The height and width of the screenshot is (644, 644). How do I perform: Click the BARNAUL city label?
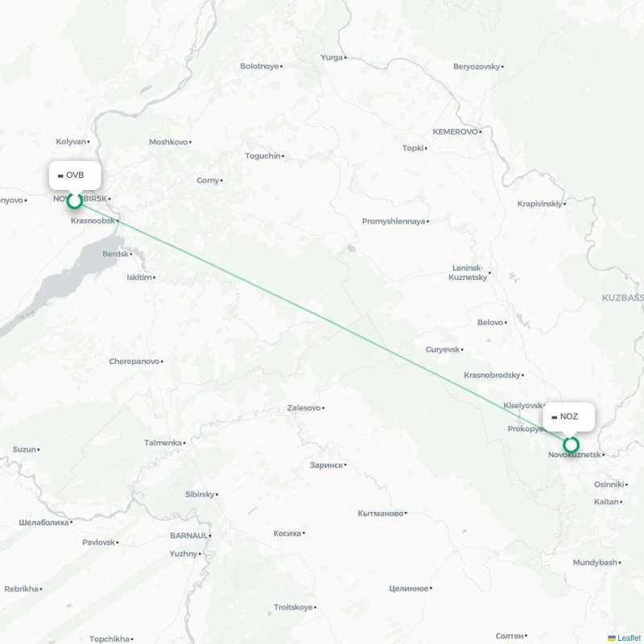tap(189, 535)
